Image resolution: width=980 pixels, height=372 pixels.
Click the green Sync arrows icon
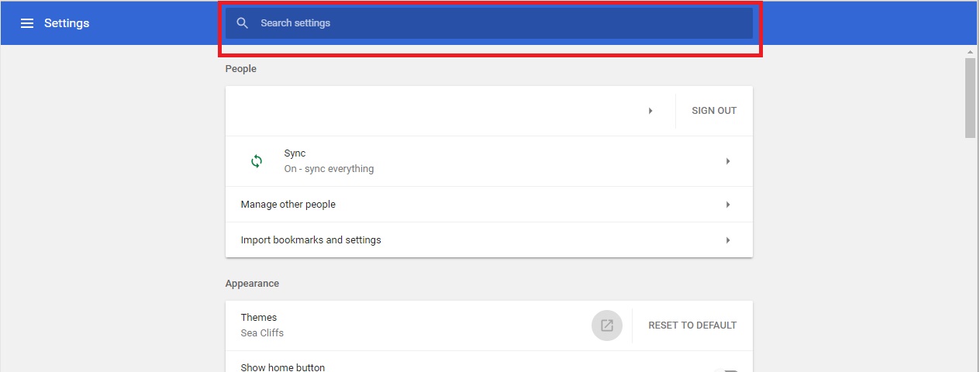coord(257,161)
